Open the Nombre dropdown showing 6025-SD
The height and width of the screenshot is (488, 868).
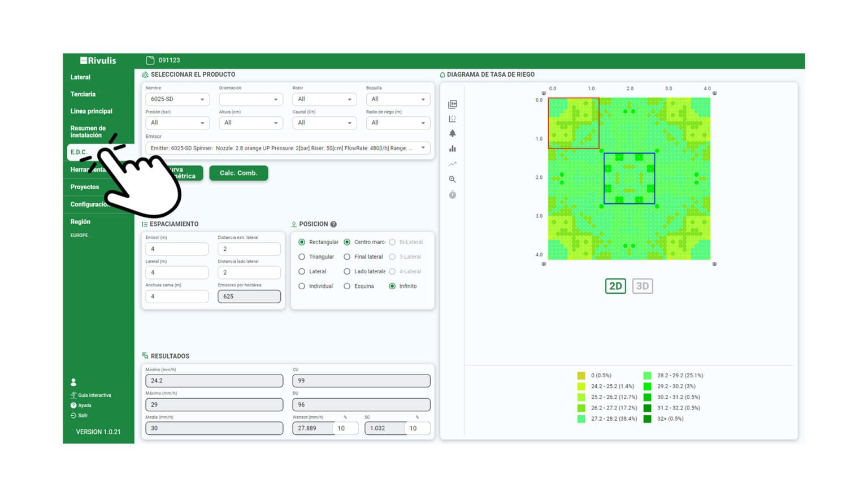point(177,99)
